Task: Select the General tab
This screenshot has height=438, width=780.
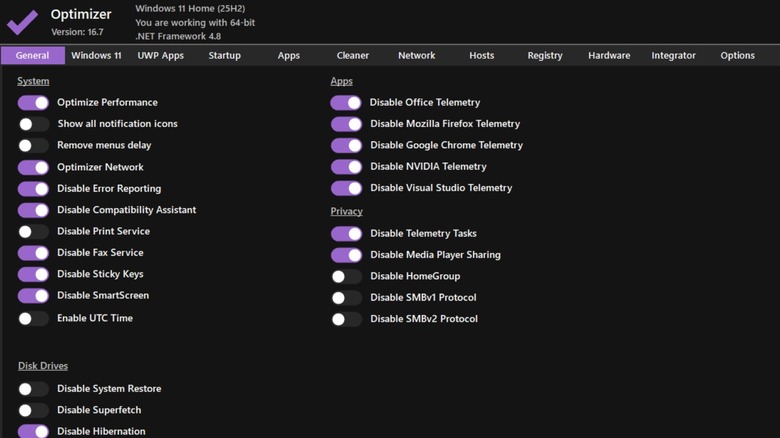Action: pyautogui.click(x=33, y=55)
